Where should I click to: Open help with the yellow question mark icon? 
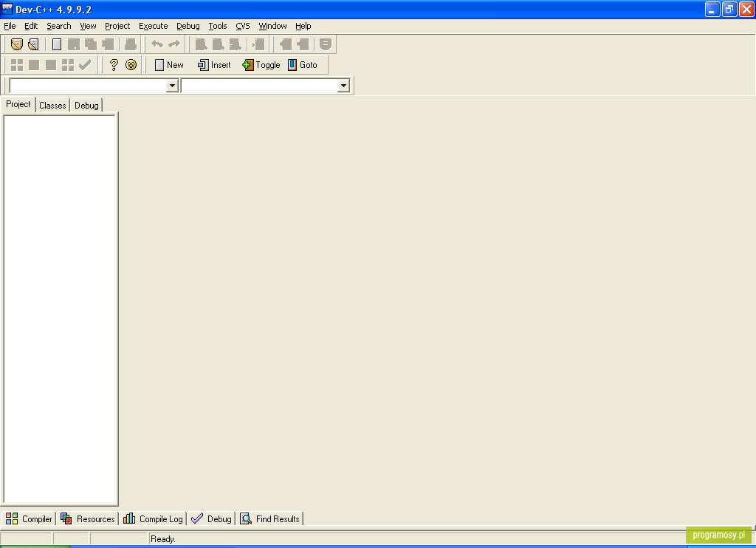tap(114, 65)
